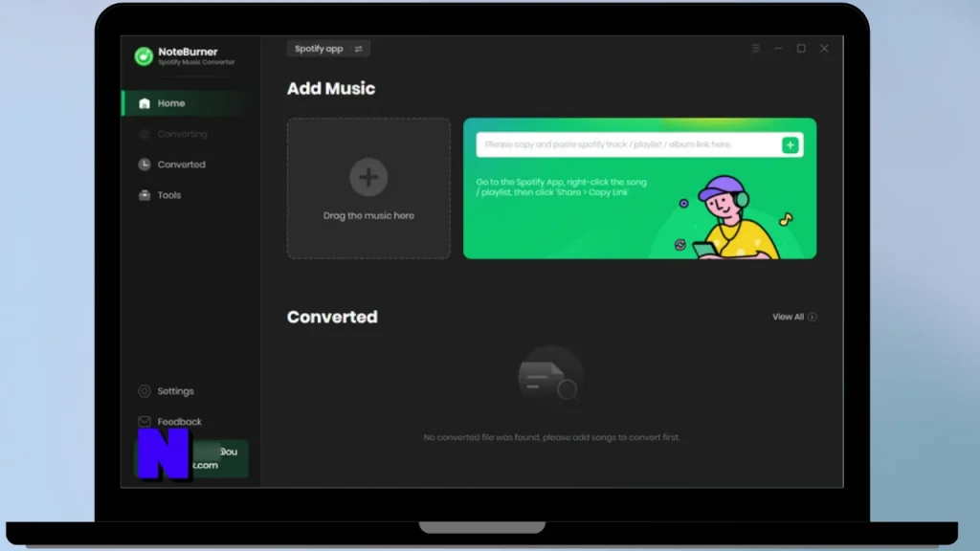
Task: Click the Converted section heading
Action: click(x=332, y=317)
